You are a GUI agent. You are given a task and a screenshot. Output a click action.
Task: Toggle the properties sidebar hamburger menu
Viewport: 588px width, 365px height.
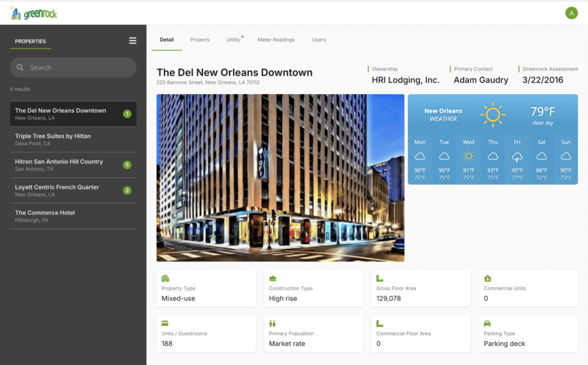(132, 40)
